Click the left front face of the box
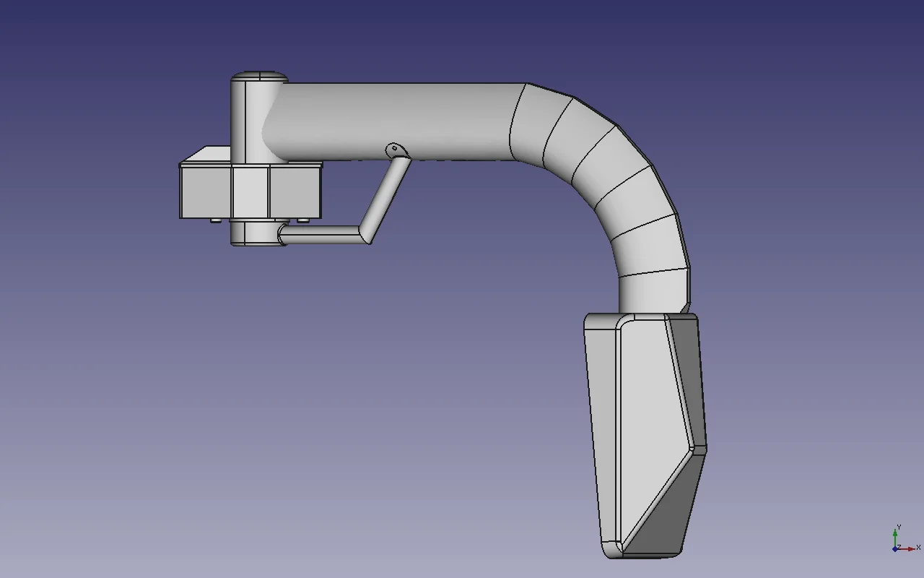Viewport: 924px width, 578px height. click(x=206, y=191)
